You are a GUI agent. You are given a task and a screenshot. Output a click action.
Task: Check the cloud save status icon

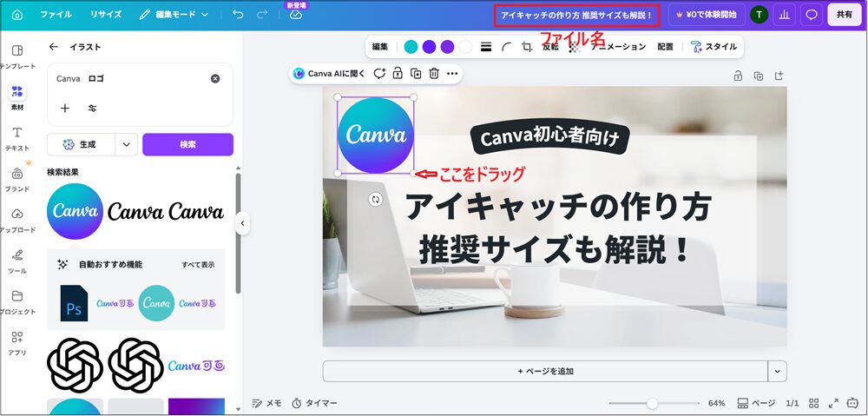pyautogui.click(x=296, y=15)
